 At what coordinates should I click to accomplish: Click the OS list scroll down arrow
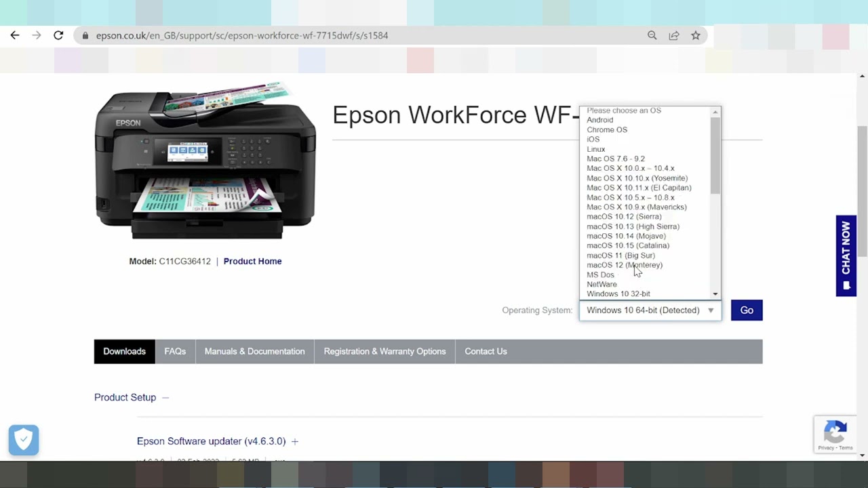pos(715,294)
